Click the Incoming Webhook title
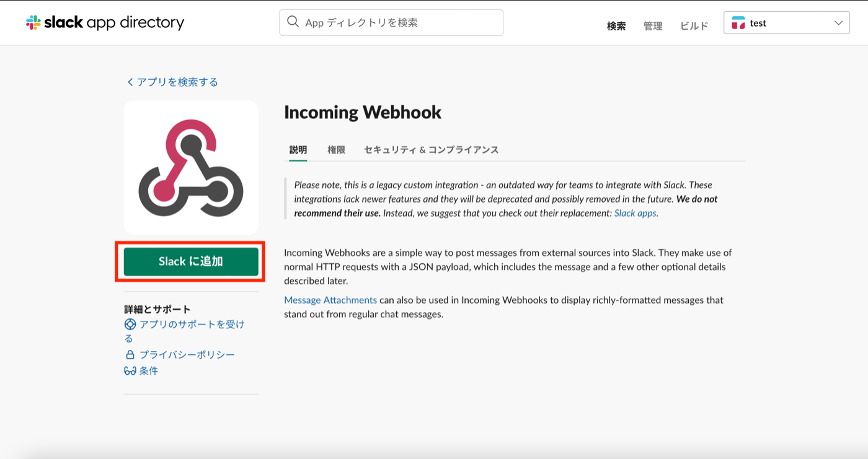 click(x=363, y=112)
